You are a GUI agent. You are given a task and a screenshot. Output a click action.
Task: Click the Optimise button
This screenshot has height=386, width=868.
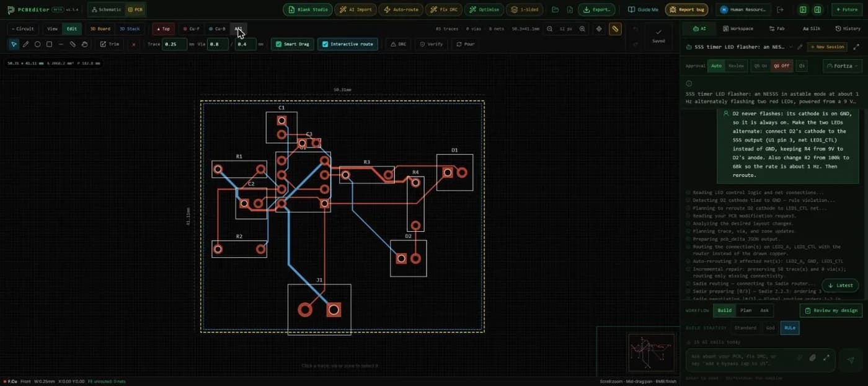coord(484,10)
